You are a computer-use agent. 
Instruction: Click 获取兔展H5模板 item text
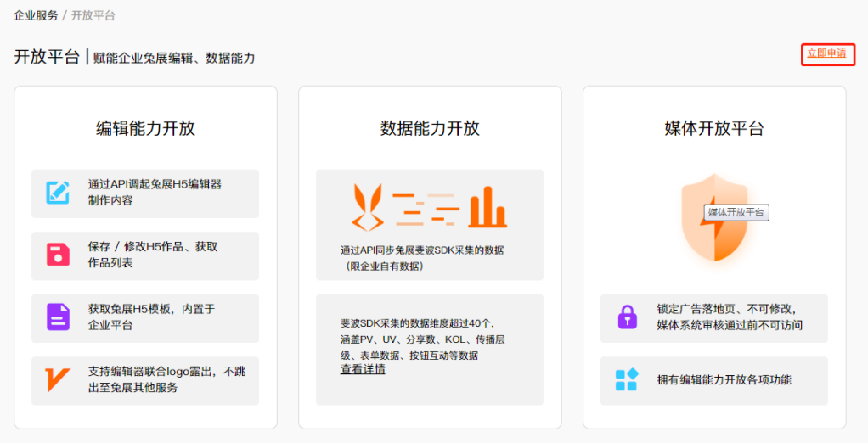[x=151, y=317]
